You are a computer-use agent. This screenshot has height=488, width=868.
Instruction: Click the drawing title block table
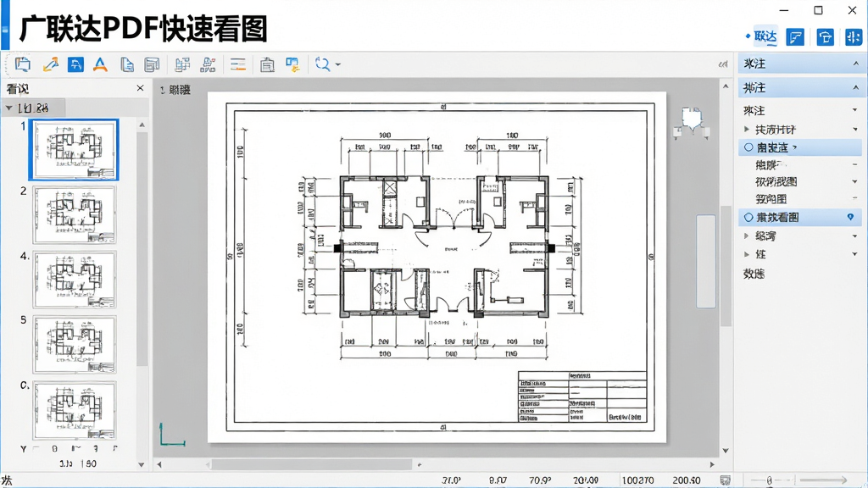point(582,396)
